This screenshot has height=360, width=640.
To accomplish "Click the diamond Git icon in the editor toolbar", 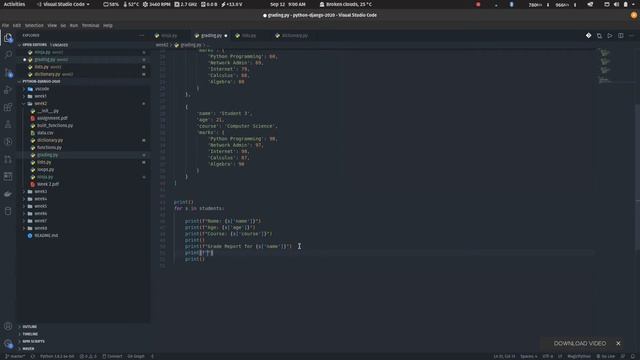I will [x=589, y=36].
